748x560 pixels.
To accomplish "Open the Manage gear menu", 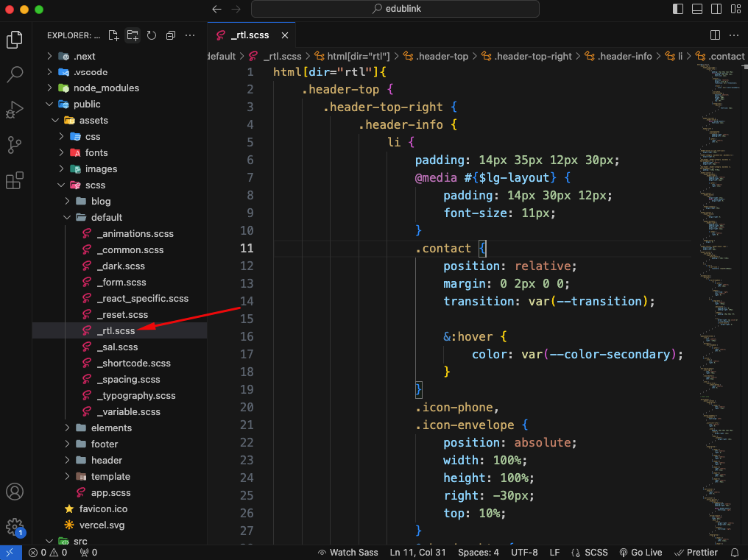I will click(14, 527).
